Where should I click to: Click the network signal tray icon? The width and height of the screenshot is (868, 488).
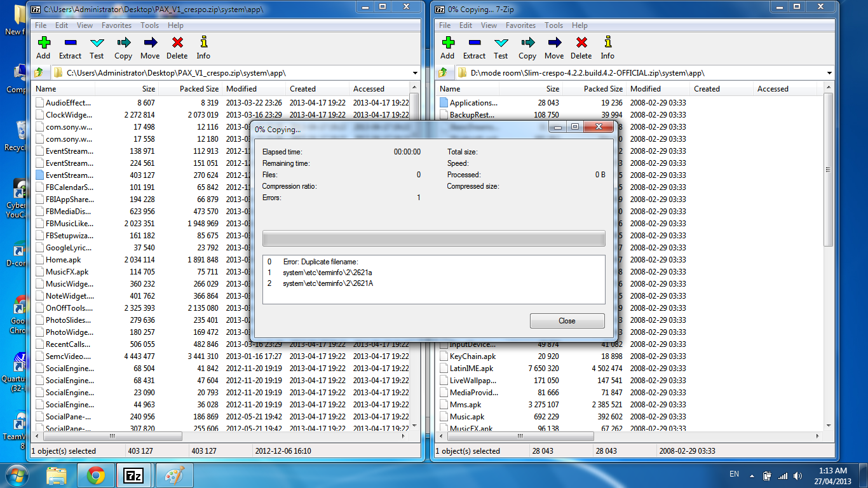[782, 475]
